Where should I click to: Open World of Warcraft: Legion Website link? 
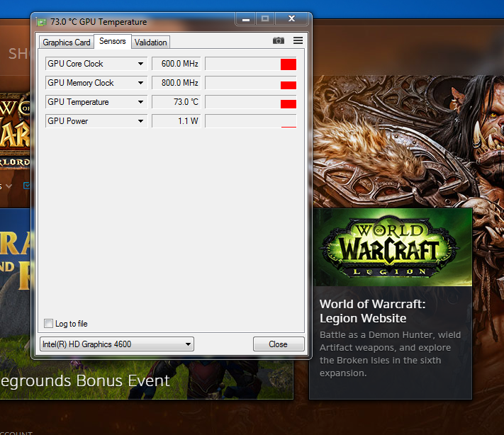point(373,311)
